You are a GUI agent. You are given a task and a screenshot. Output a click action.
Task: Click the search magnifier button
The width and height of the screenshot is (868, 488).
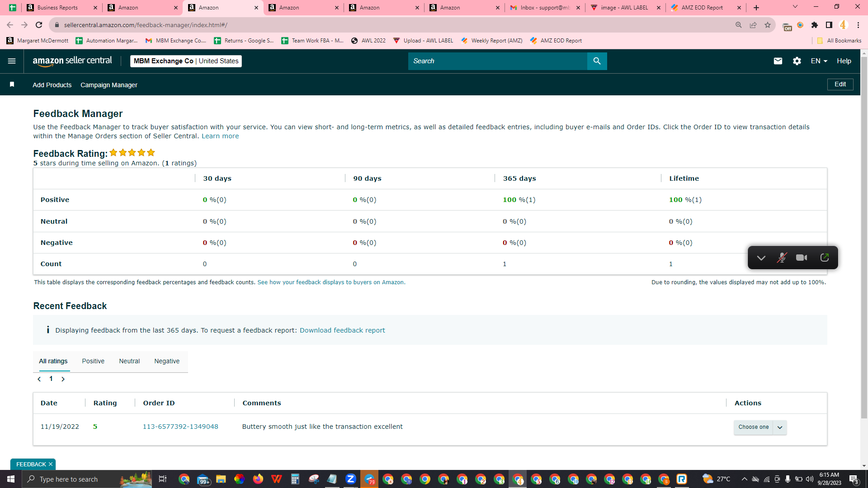(x=597, y=61)
